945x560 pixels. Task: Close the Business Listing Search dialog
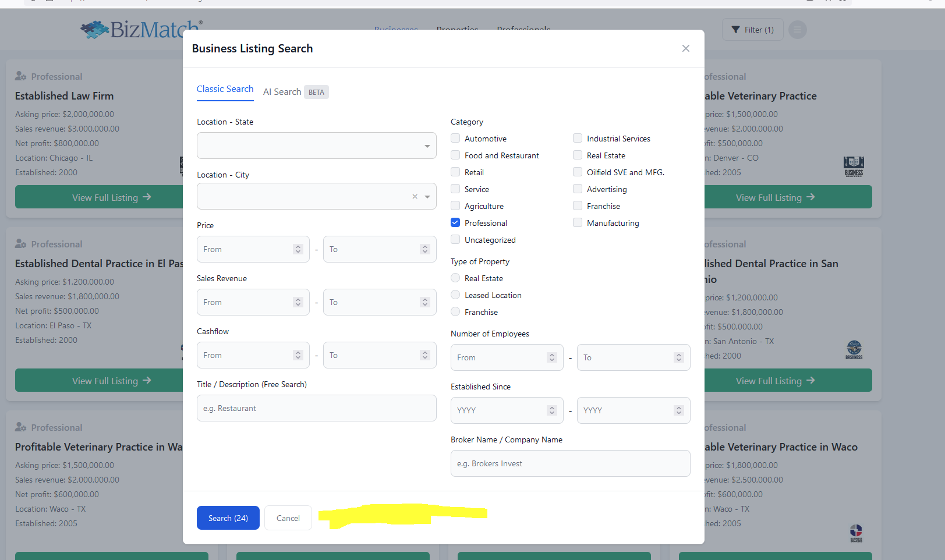(685, 48)
